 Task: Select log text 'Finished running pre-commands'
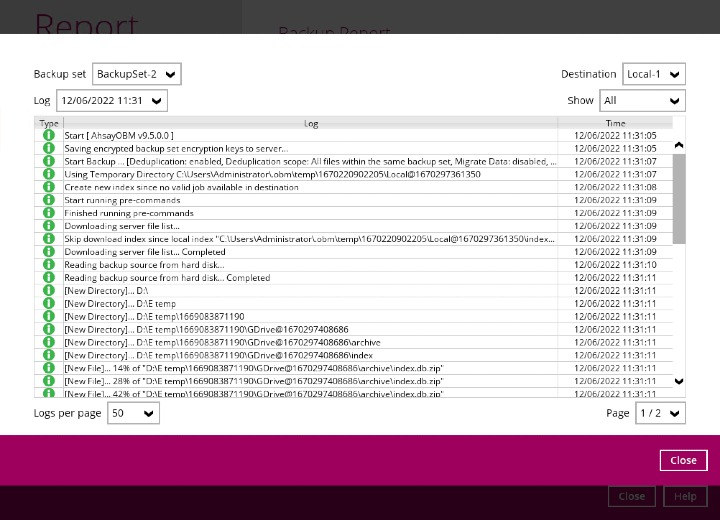pos(129,213)
